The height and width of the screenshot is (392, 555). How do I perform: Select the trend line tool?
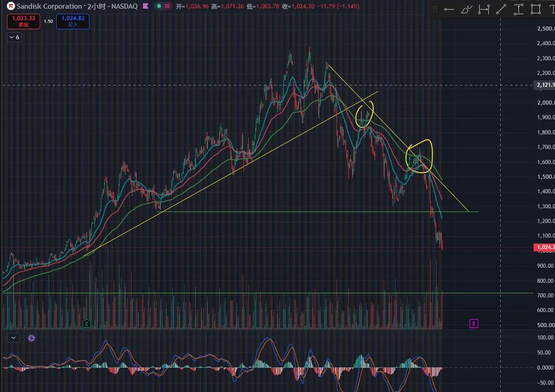pyautogui.click(x=501, y=10)
